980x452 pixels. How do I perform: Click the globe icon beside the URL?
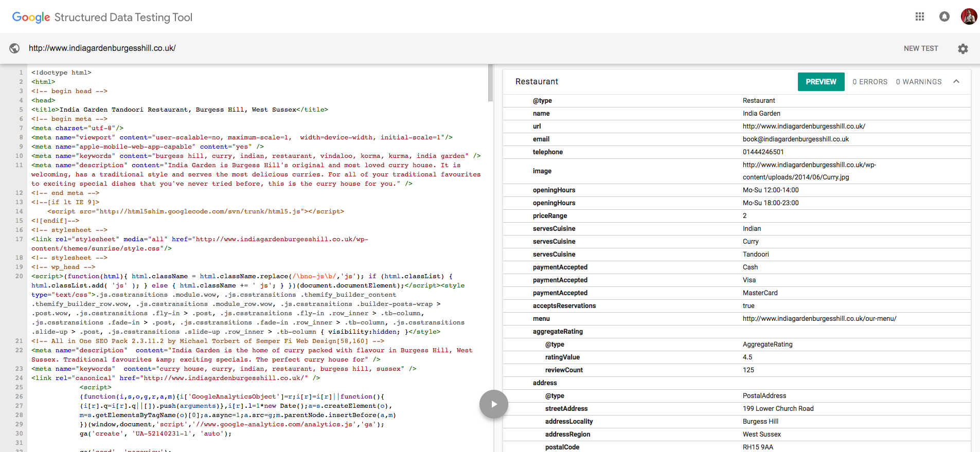click(x=14, y=48)
